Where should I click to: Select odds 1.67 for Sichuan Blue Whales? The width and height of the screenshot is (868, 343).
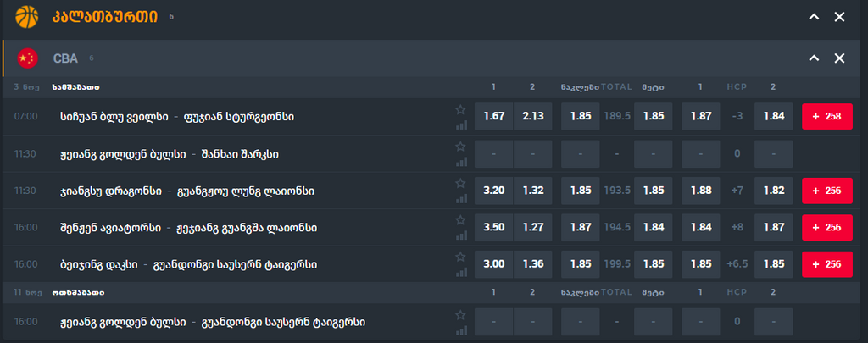click(493, 117)
